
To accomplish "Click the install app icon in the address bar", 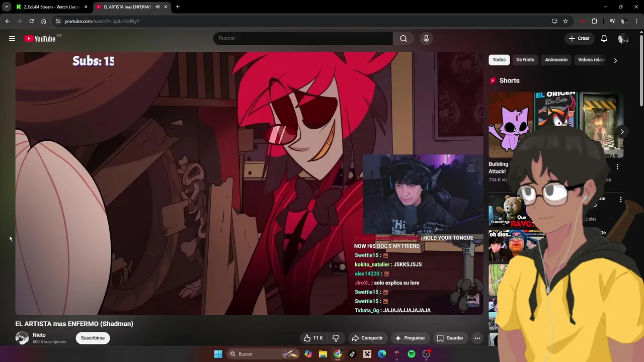I will (x=554, y=21).
